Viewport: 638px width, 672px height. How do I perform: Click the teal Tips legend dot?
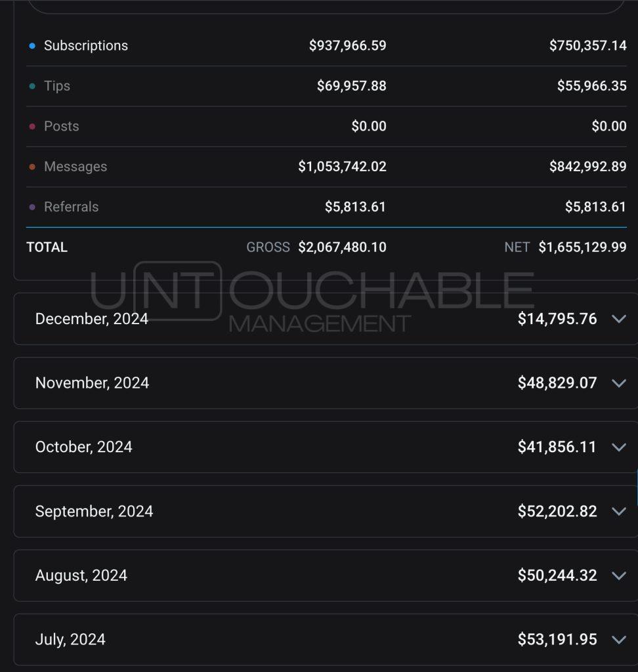coord(32,86)
